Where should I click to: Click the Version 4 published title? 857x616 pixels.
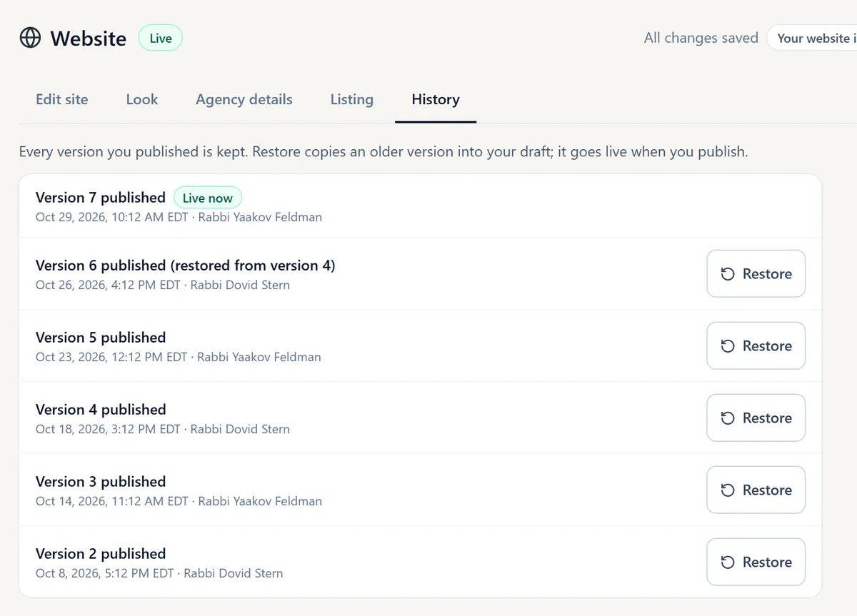(101, 410)
